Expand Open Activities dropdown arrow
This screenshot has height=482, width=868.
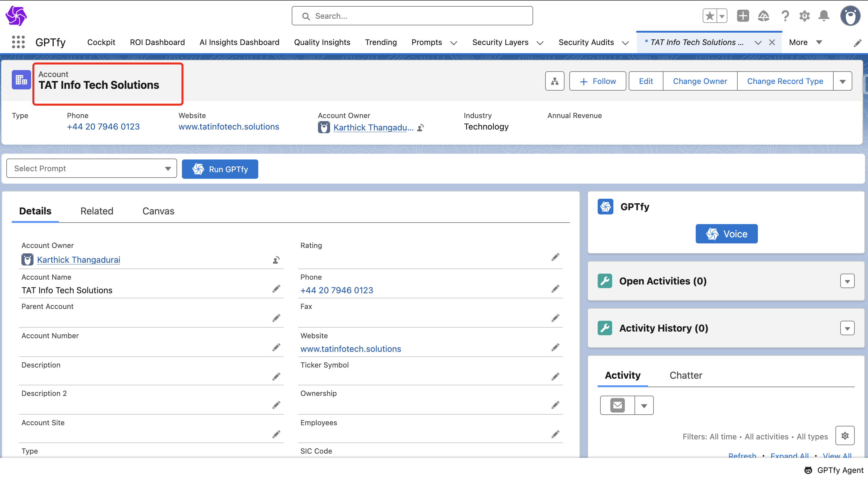[x=847, y=281]
